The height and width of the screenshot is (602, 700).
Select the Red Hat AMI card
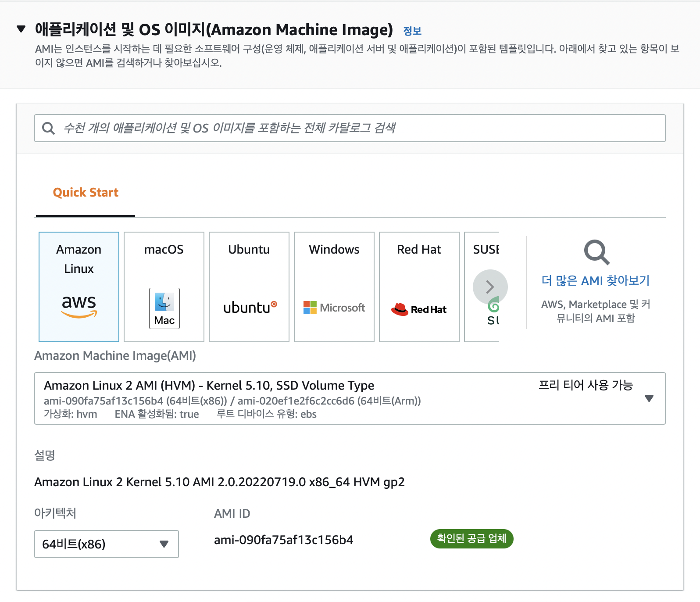click(x=419, y=287)
